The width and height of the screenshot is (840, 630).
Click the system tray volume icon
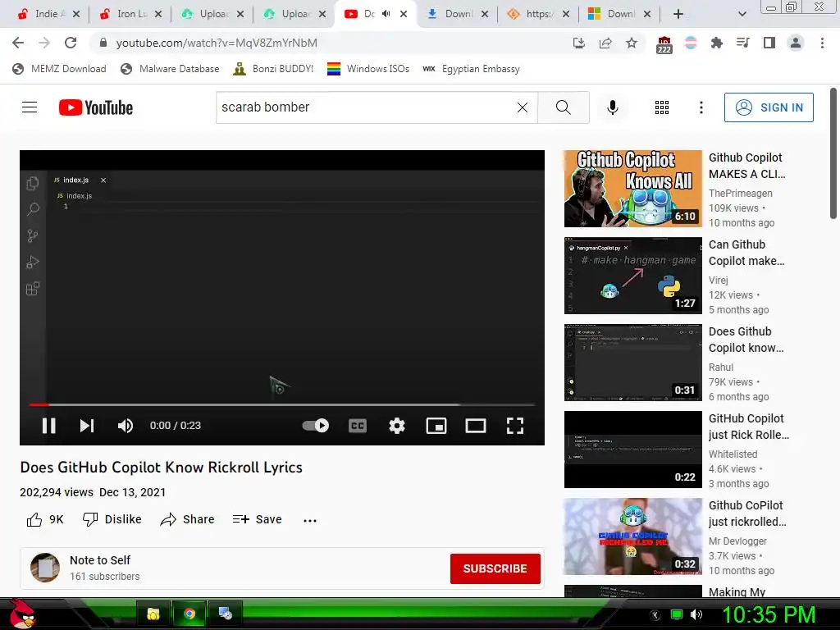click(x=696, y=614)
